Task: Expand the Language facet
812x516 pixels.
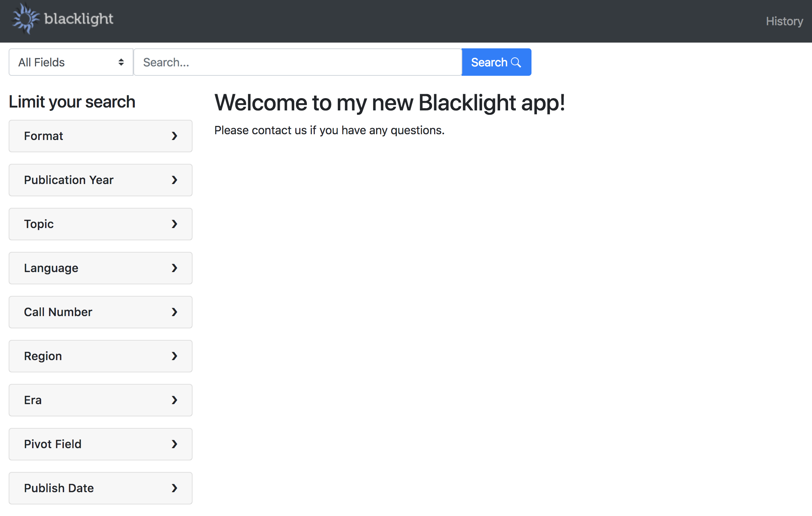Action: point(101,268)
